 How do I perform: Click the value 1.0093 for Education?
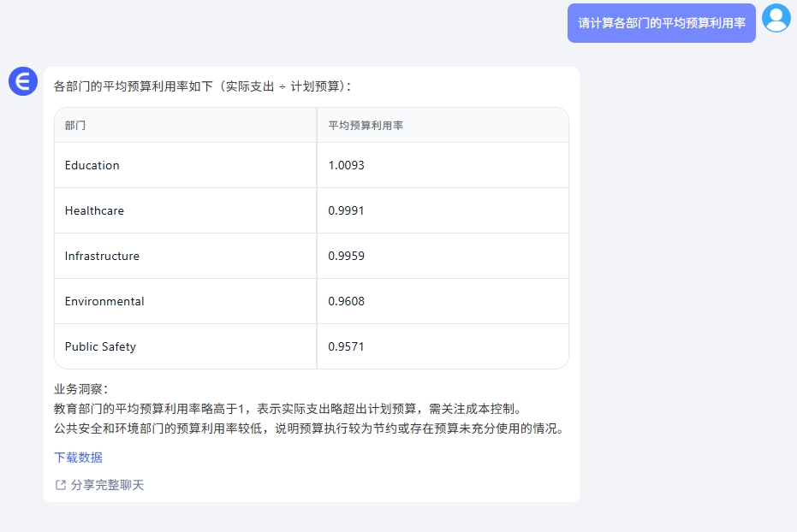pyautogui.click(x=346, y=165)
